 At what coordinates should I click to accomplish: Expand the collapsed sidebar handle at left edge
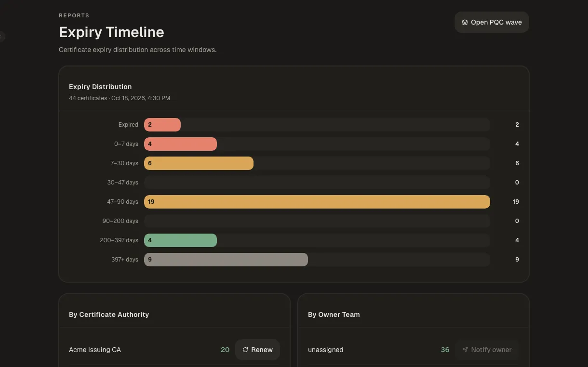point(2,36)
